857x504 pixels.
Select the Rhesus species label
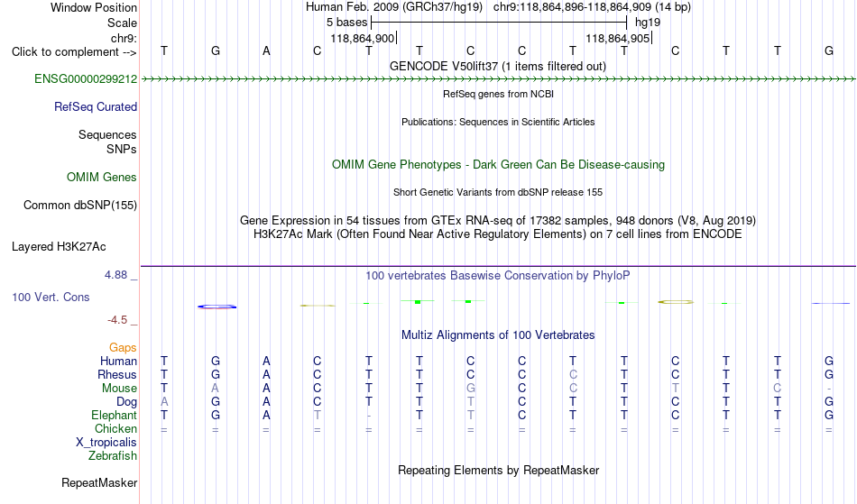tap(117, 375)
